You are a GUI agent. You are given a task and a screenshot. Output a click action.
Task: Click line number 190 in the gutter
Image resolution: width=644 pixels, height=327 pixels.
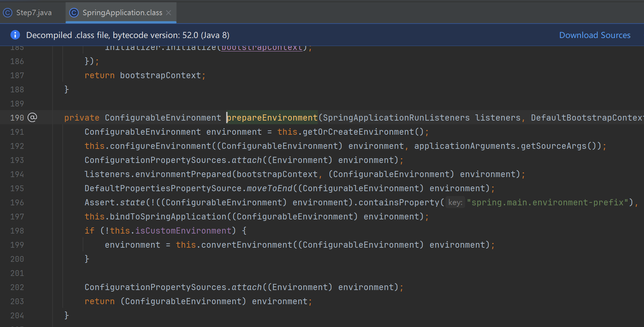pyautogui.click(x=17, y=118)
